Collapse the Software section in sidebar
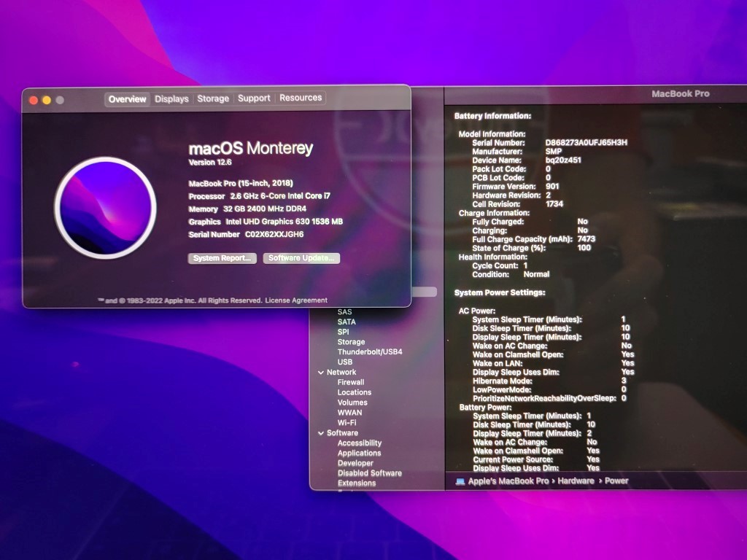Screen dimensions: 747x560 pos(321,433)
